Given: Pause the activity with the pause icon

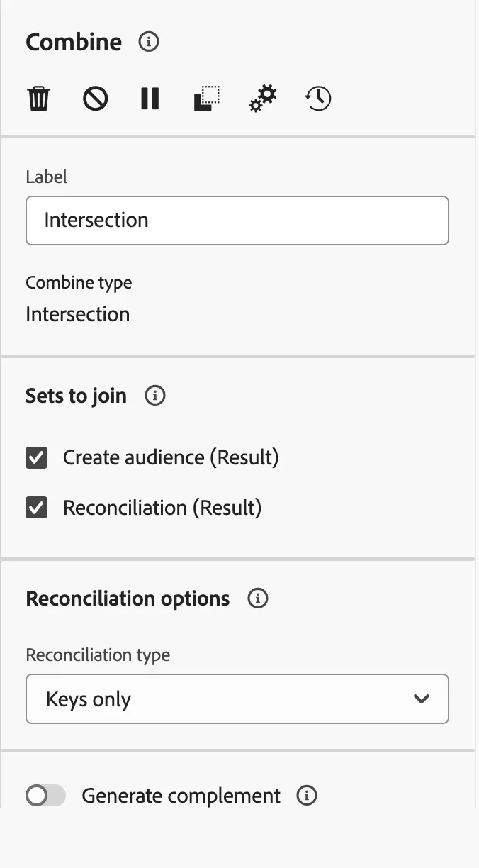Looking at the screenshot, I should pyautogui.click(x=150, y=99).
